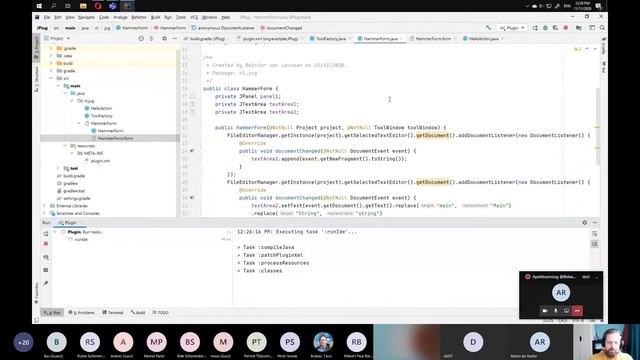This screenshot has height=360, width=640.
Task: Click gutter override marker beside first documentChanged
Action: [192, 151]
